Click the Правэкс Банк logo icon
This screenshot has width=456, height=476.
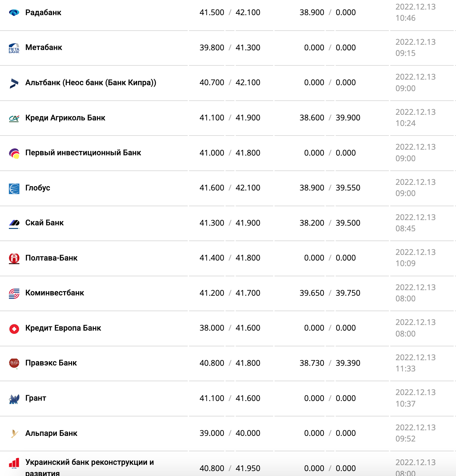14,363
